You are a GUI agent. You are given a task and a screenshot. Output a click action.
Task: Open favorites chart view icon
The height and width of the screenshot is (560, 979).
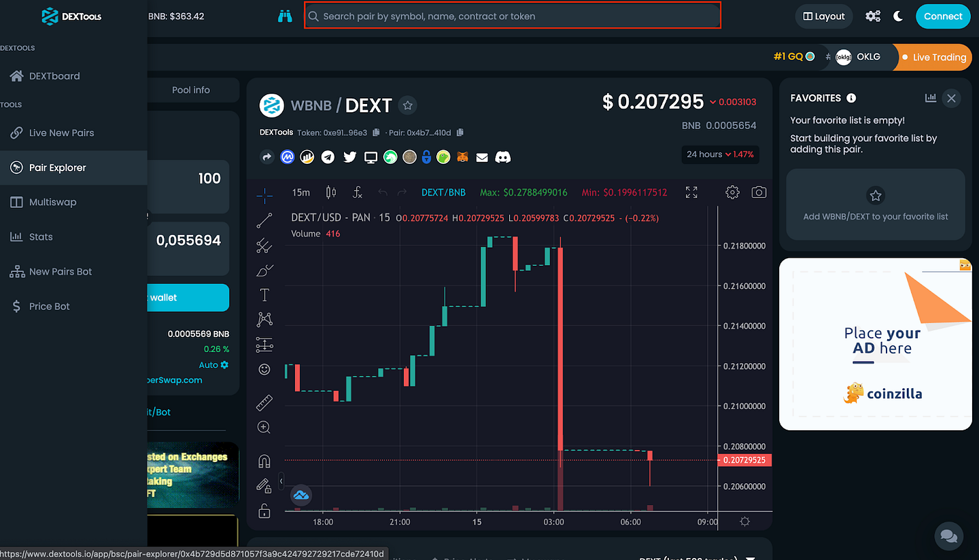tap(931, 98)
